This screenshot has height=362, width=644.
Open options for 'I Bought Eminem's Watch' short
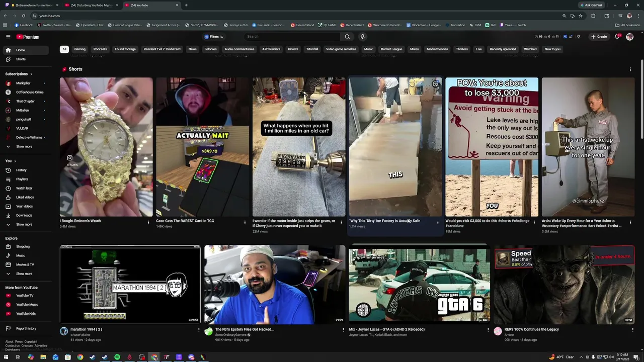click(x=148, y=222)
